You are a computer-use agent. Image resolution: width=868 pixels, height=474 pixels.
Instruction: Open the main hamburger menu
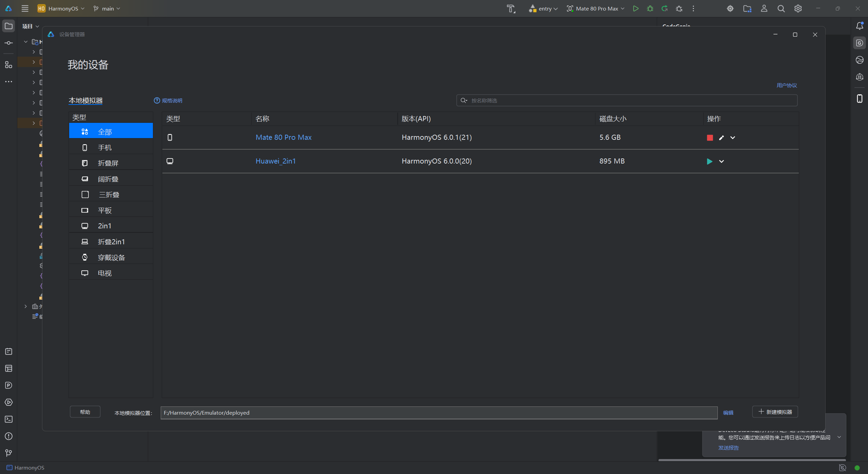click(x=25, y=8)
